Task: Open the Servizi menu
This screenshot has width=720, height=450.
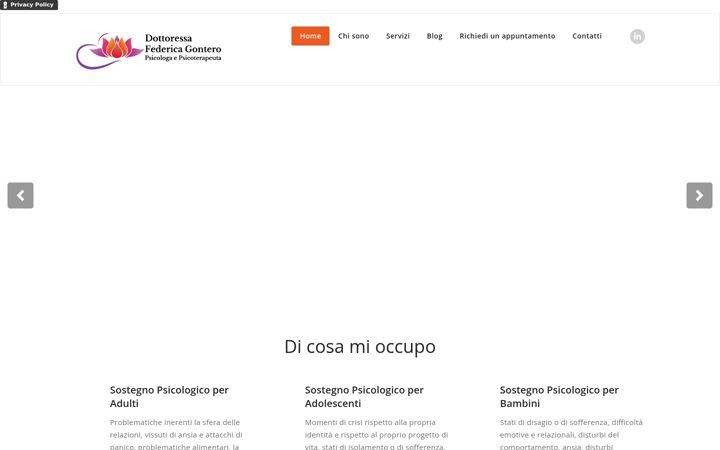Action: (x=398, y=36)
